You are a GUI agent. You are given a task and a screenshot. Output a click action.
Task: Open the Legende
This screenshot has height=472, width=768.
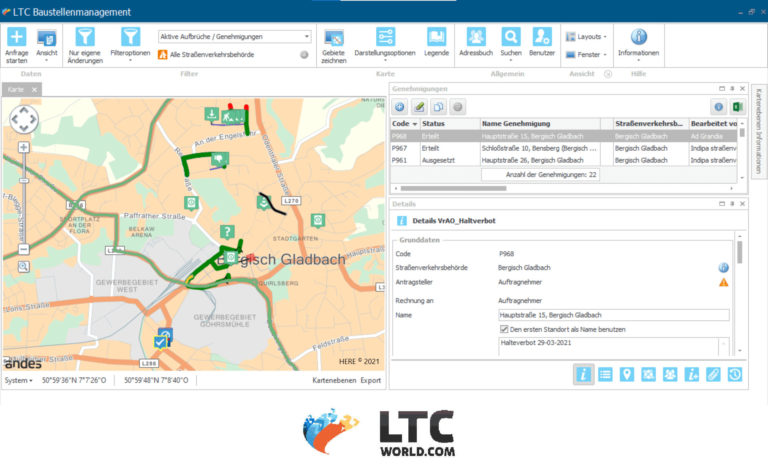click(436, 42)
